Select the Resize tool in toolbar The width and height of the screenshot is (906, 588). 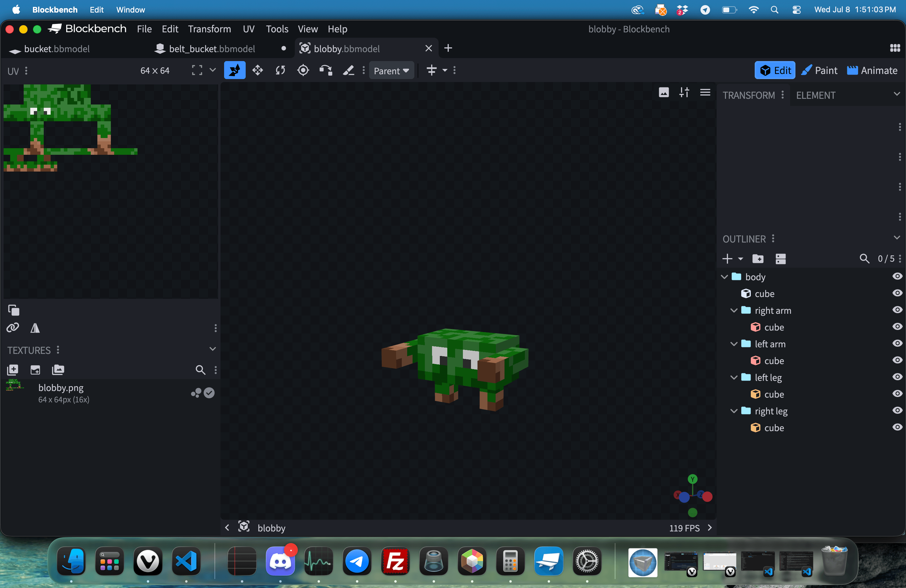click(258, 70)
